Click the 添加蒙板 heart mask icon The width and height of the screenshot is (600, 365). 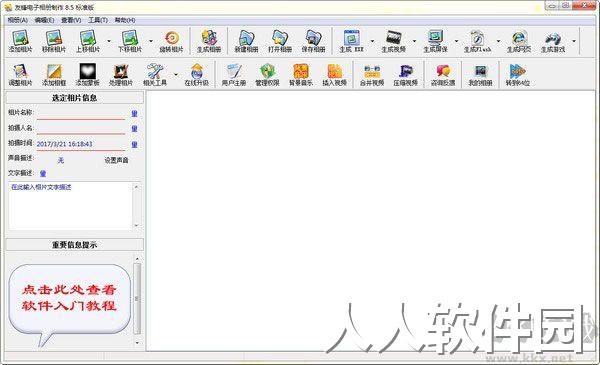tap(87, 74)
